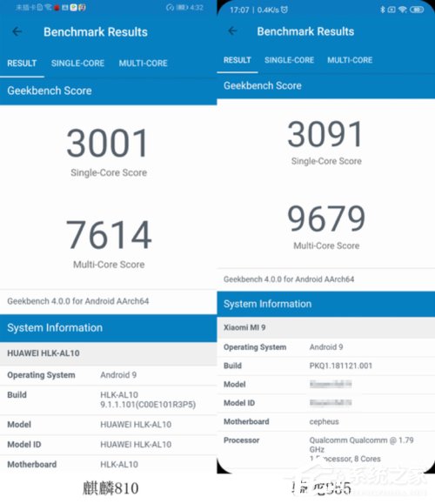This screenshot has width=435, height=504.
Task: Tap battery icon in left status bar
Action: click(182, 7)
